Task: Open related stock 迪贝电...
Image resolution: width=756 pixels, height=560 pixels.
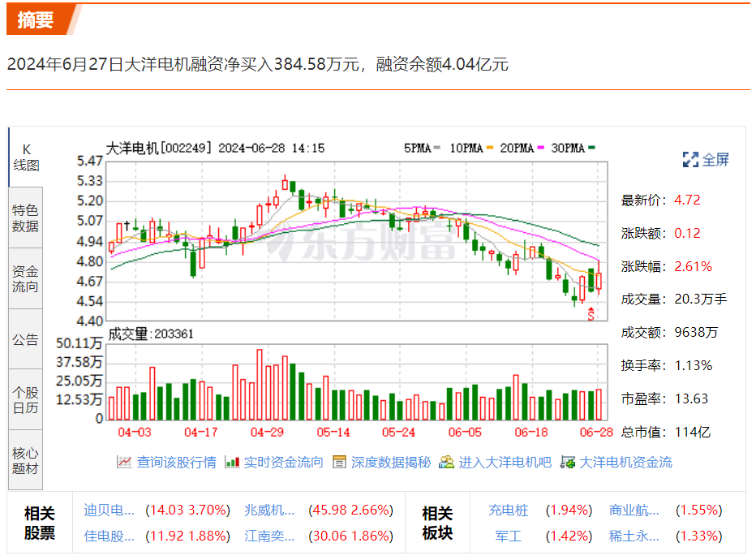Action: [109, 510]
